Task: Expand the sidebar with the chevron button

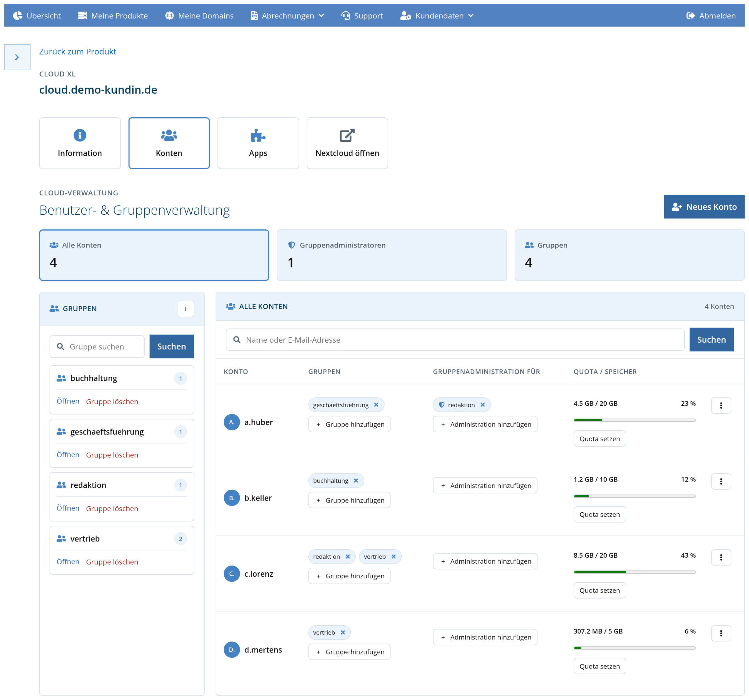Action: click(17, 57)
